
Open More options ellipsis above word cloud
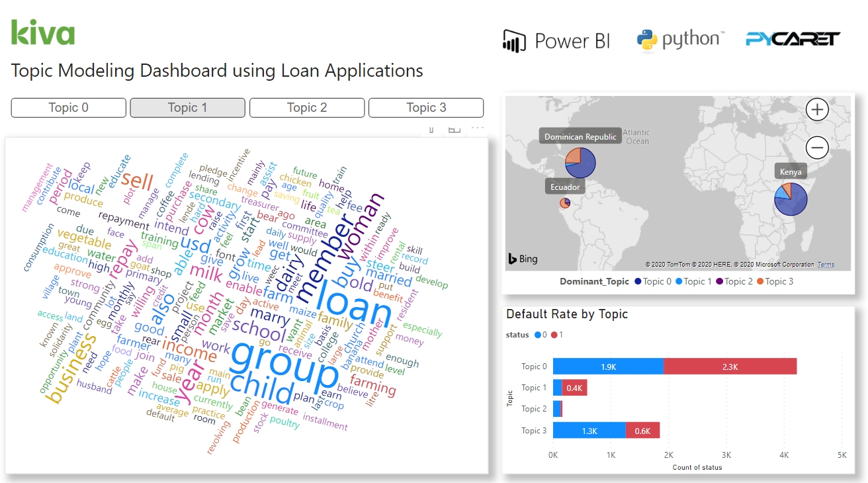pyautogui.click(x=478, y=130)
